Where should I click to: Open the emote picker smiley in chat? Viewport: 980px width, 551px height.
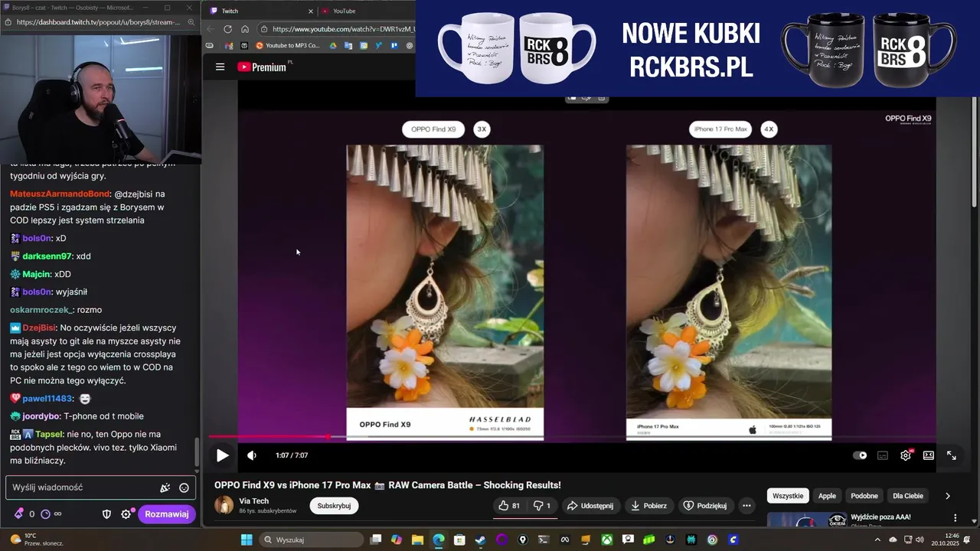pyautogui.click(x=184, y=487)
